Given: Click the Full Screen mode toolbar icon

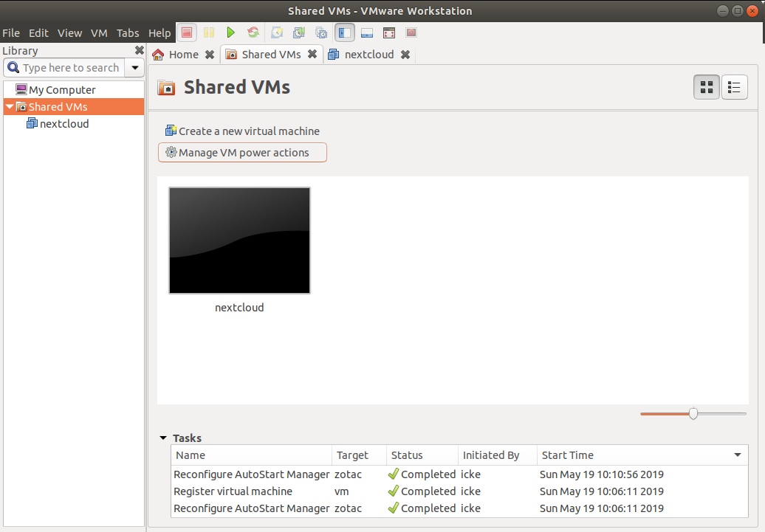Looking at the screenshot, I should [389, 32].
